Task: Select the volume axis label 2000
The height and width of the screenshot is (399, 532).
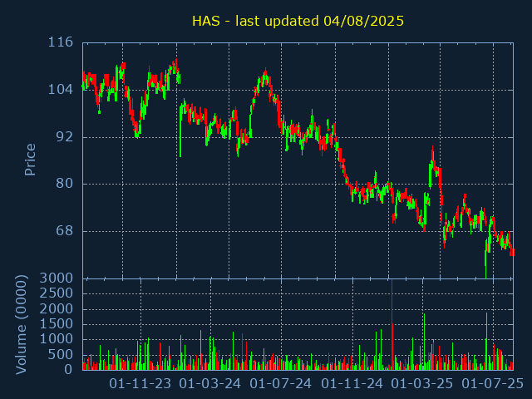Action: (x=57, y=308)
